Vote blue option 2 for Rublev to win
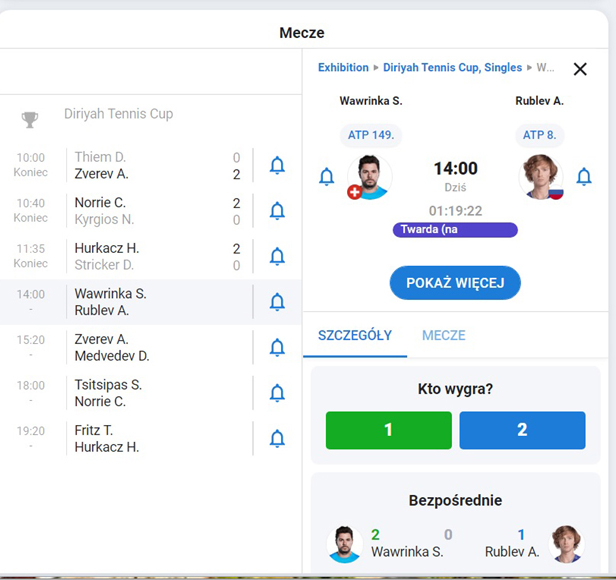Viewport: 616px width, 580px height. [522, 430]
